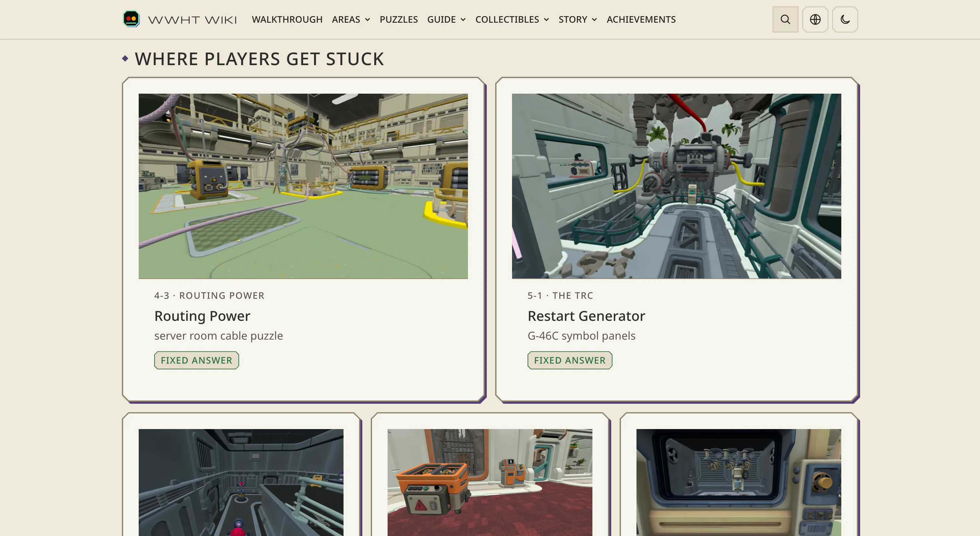
Task: Click the 'Where Players Get Stuck' heading
Action: point(259,59)
